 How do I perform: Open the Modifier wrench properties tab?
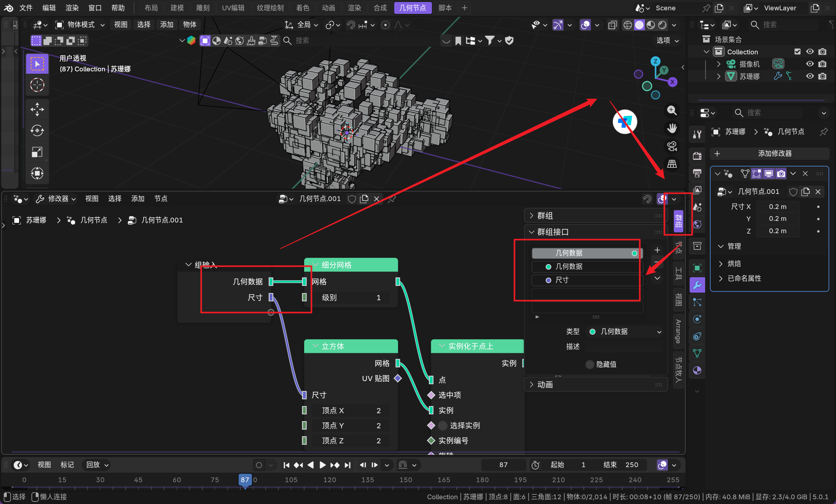click(697, 285)
